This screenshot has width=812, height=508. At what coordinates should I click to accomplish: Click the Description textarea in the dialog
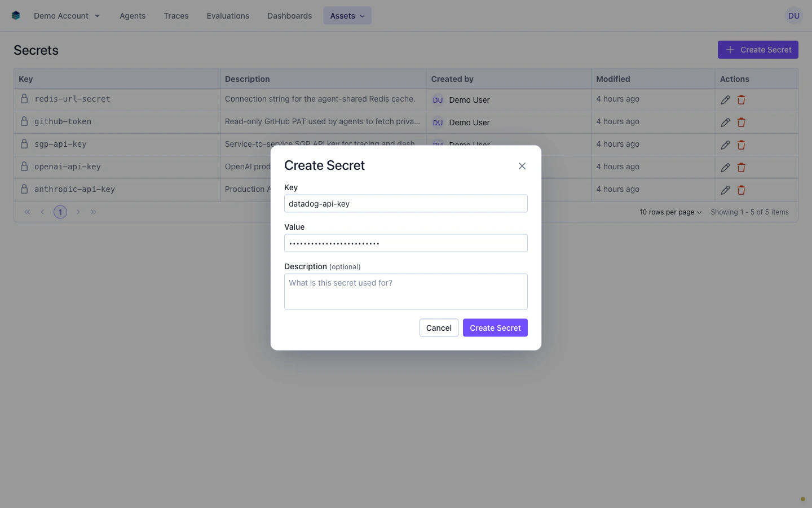[x=406, y=292]
